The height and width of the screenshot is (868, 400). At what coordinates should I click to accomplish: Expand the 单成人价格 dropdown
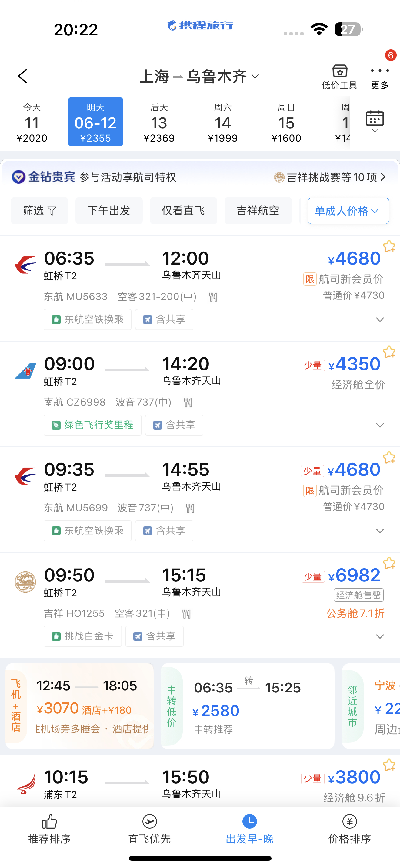click(x=348, y=211)
